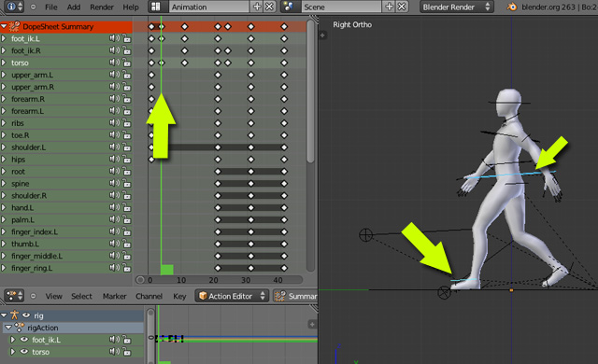The width and height of the screenshot is (598, 364).
Task: Mute the upper_arm.R channel
Action: point(114,87)
